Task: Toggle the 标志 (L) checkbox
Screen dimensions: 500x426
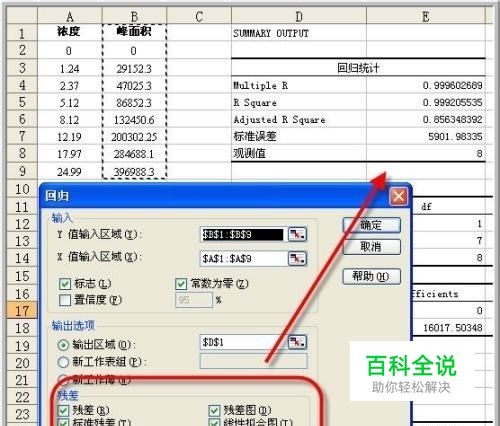Action: [x=65, y=284]
